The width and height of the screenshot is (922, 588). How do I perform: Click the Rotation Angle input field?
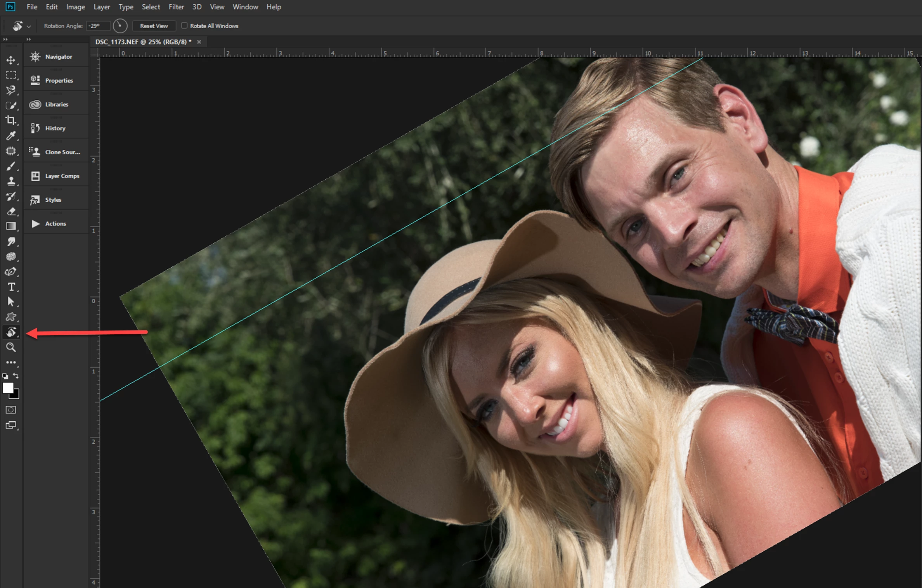click(97, 26)
